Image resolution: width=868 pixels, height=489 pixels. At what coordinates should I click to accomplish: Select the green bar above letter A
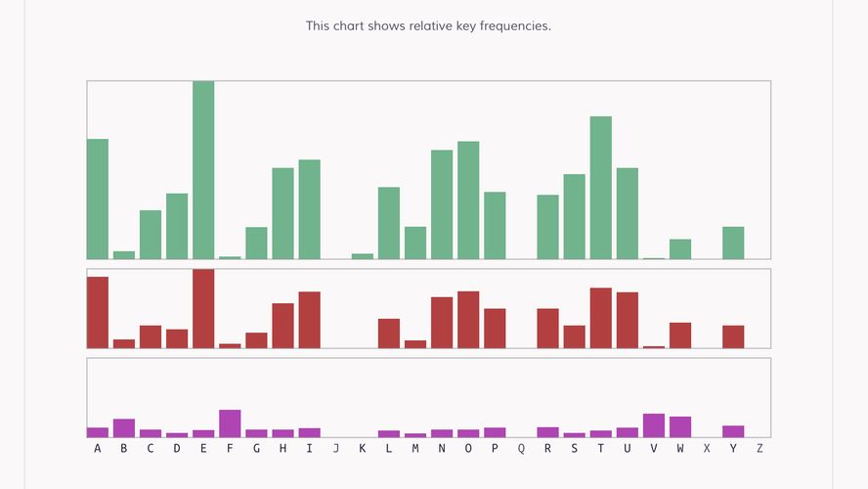98,199
